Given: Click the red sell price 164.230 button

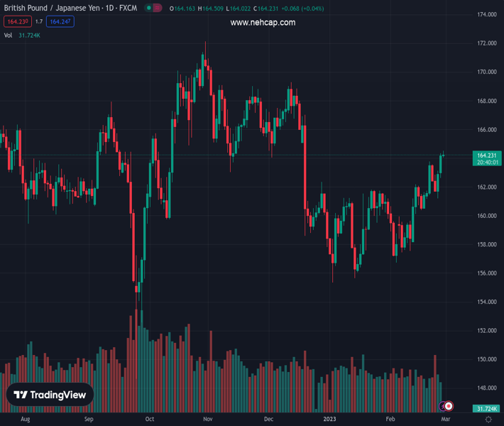Looking at the screenshot, I should (16, 22).
